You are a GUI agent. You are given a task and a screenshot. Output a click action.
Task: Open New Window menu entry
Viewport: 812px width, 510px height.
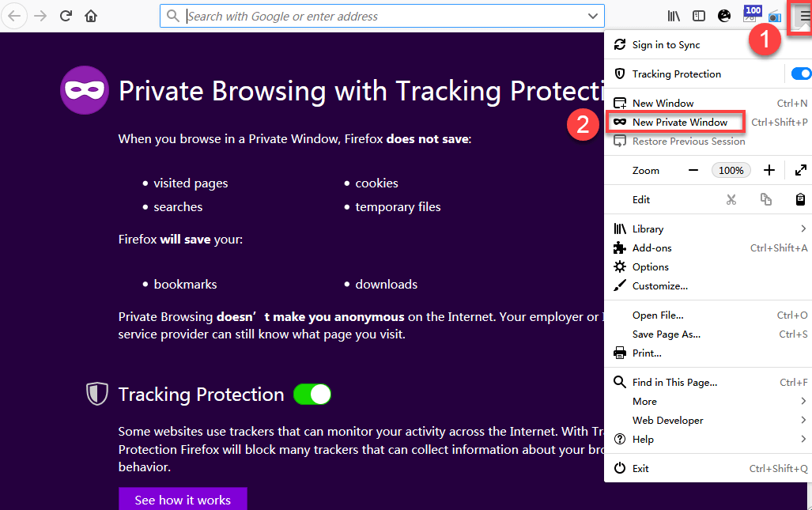point(708,103)
